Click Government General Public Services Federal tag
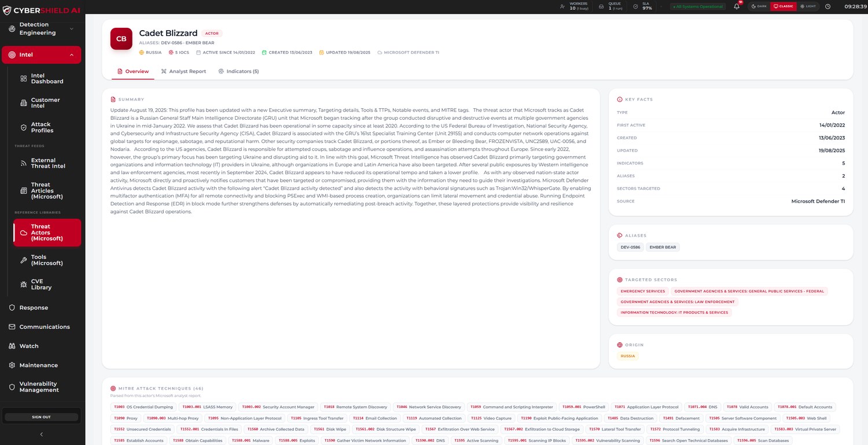The width and height of the screenshot is (868, 445). click(749, 291)
